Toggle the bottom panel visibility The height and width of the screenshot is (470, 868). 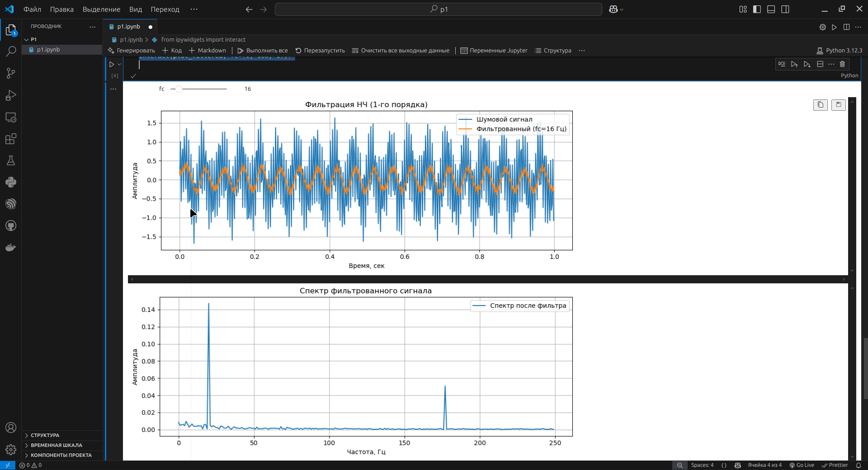(x=771, y=9)
